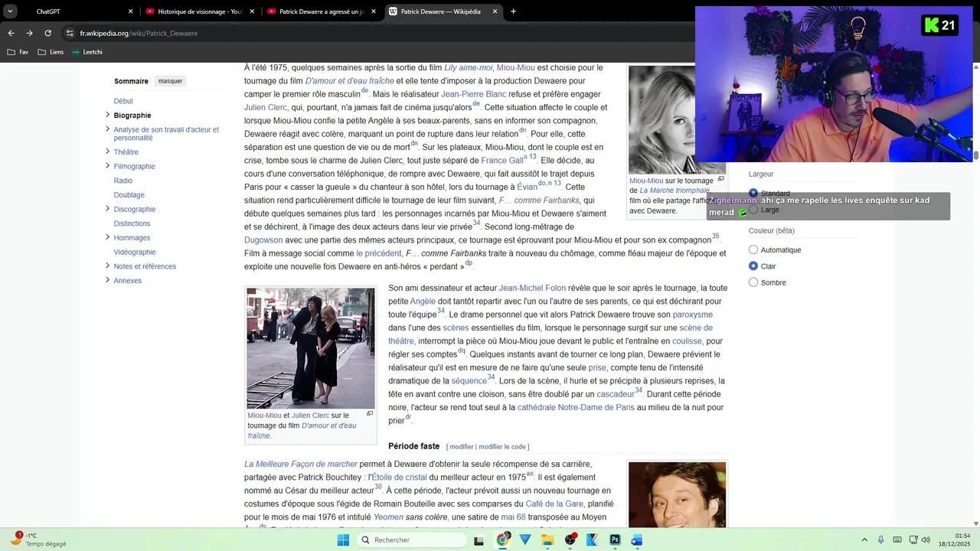Show hidden system tray icons
980x551 pixels.
(x=864, y=540)
